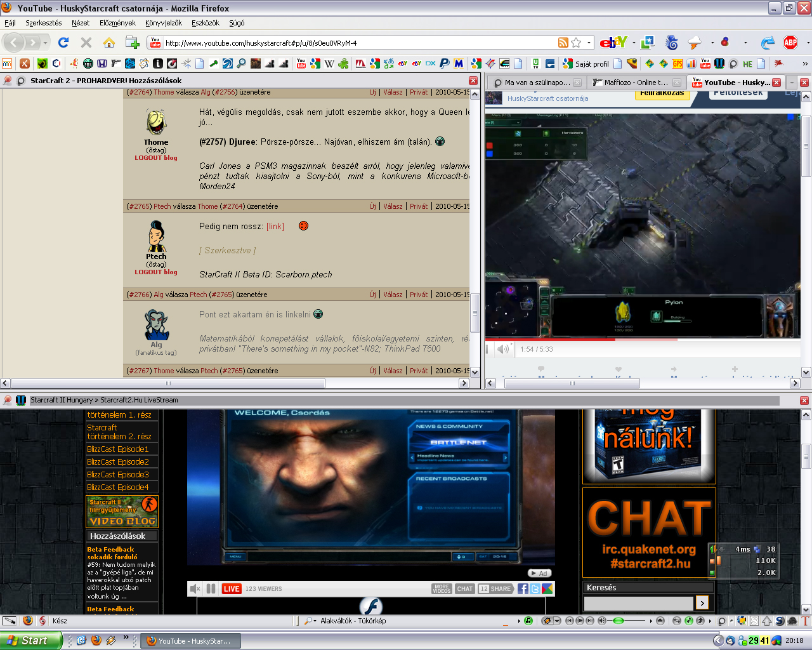Image resolution: width=812 pixels, height=650 pixels.
Task: Open the Szerkesztés menu
Action: 44,23
